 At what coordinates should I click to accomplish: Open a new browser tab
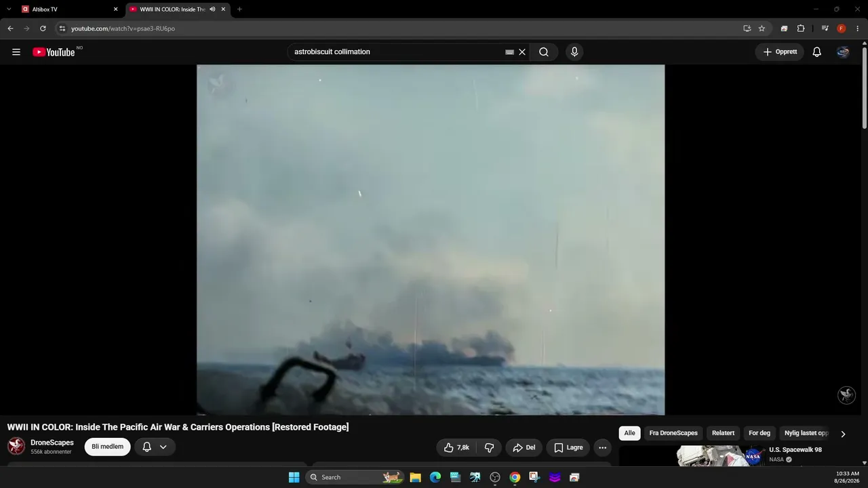point(239,9)
